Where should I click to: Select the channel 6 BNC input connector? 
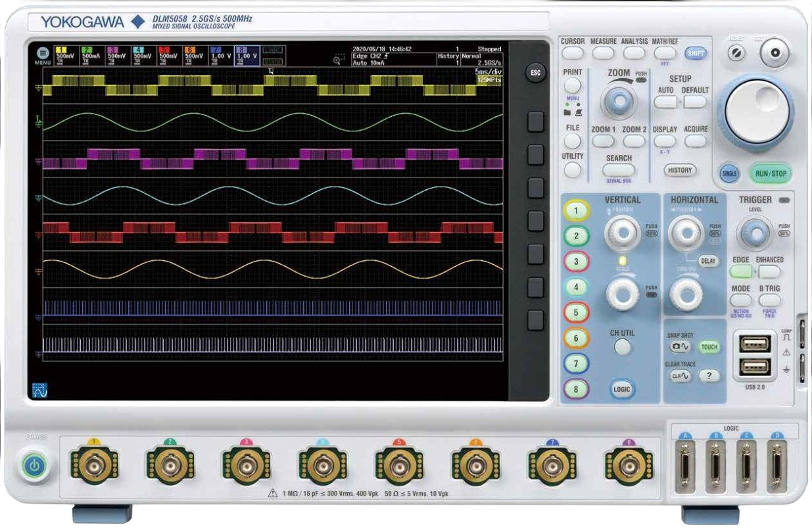(x=475, y=467)
